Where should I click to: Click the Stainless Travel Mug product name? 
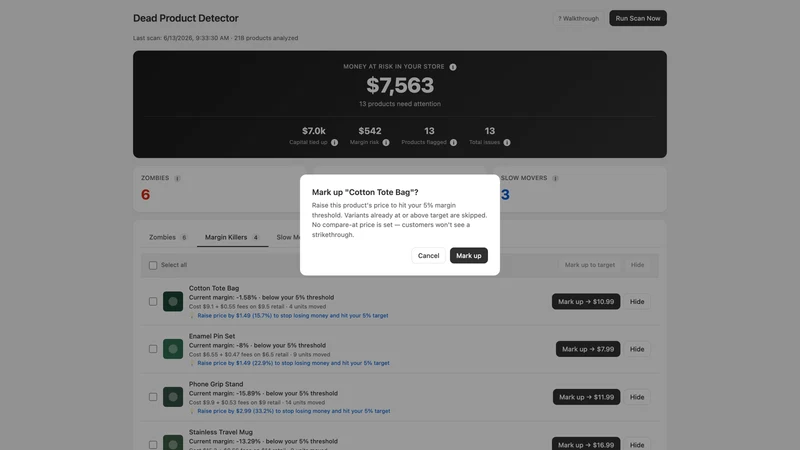pos(220,432)
